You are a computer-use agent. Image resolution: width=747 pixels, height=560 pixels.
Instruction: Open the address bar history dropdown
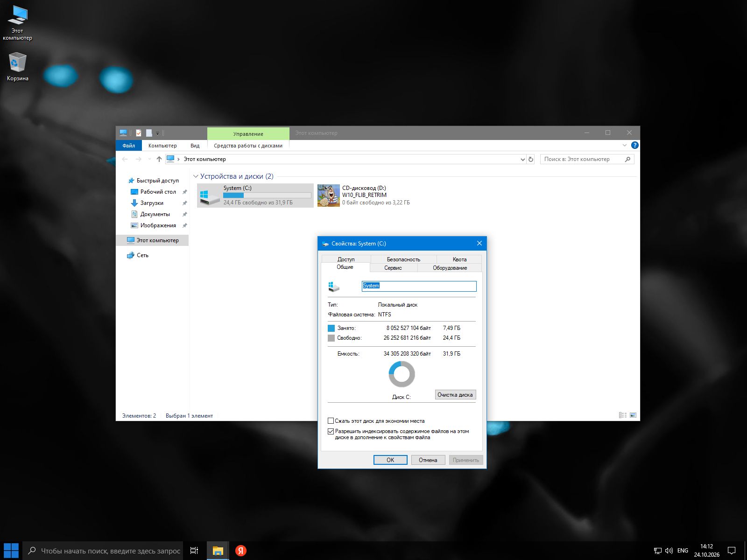click(x=522, y=159)
